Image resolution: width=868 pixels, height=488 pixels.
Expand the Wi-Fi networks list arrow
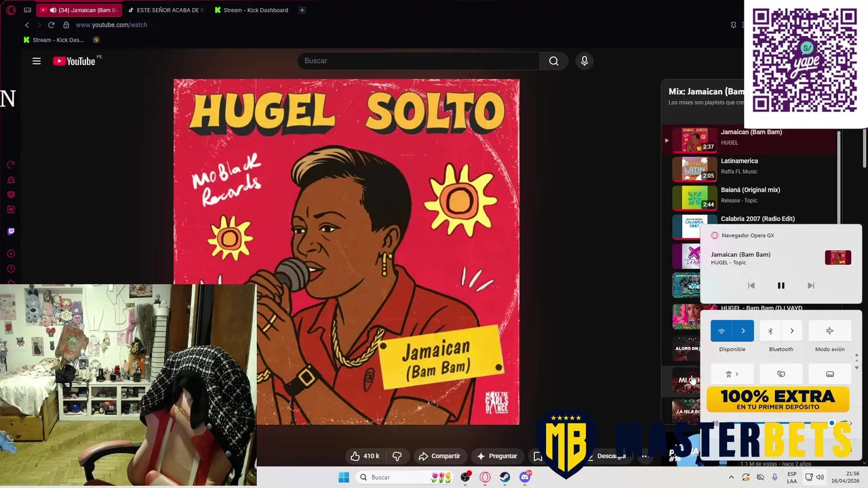[743, 331]
